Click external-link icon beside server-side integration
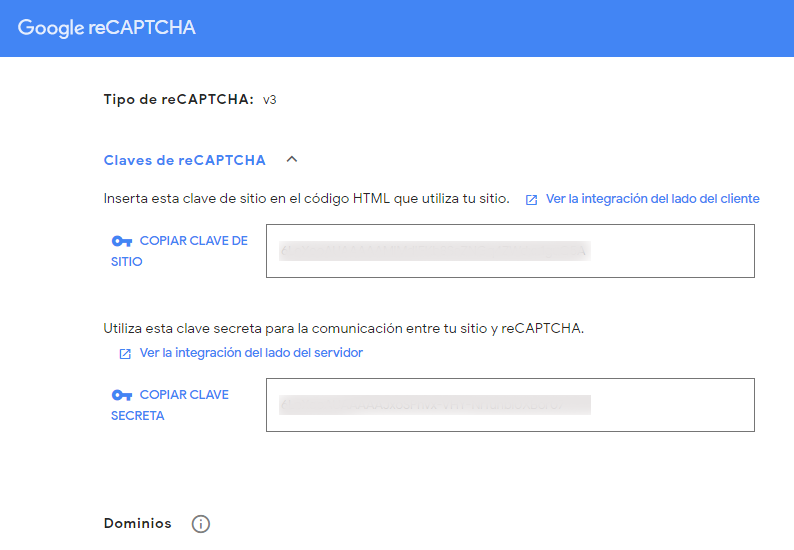 point(125,353)
